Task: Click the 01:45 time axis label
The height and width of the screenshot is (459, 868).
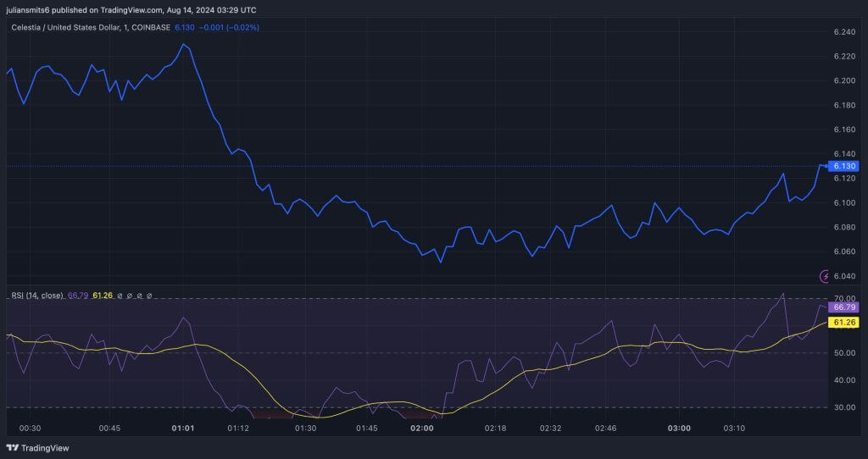Action: (x=366, y=429)
